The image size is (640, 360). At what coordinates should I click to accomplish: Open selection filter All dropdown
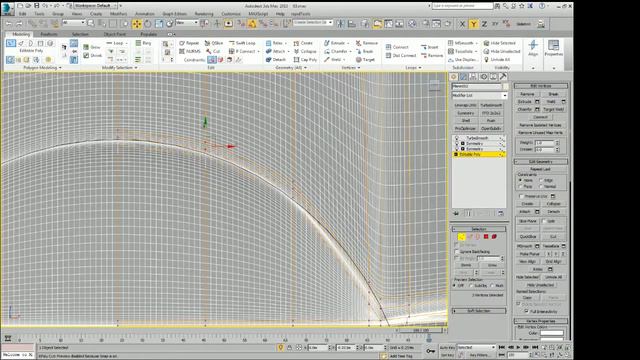point(74,23)
